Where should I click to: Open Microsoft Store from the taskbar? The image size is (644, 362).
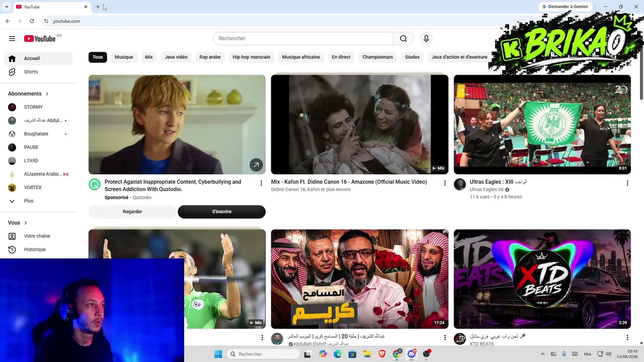[x=352, y=354]
